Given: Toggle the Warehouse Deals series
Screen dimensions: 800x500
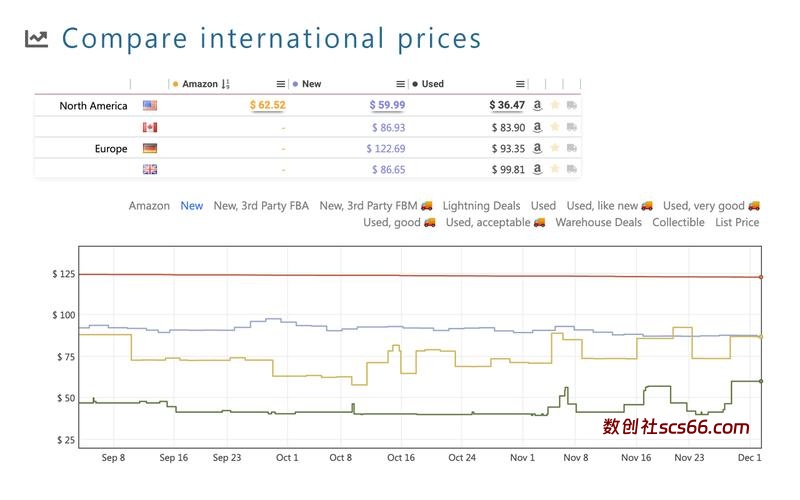Looking at the screenshot, I should pos(598,222).
